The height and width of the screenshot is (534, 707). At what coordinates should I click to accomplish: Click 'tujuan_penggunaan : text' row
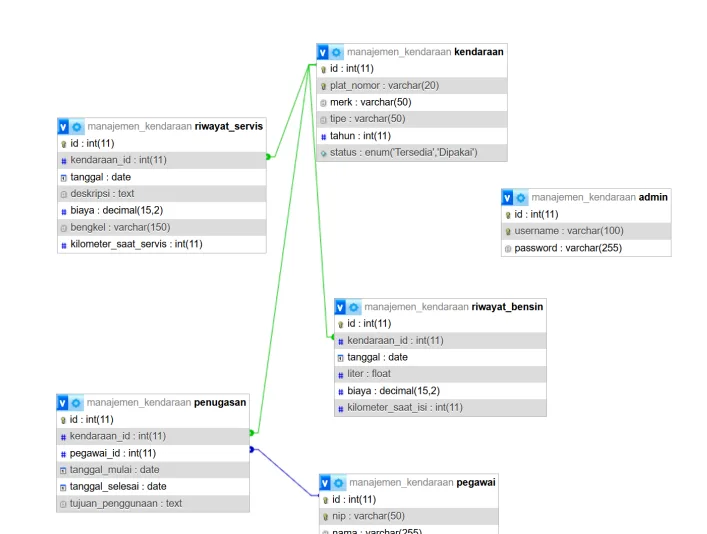(153, 503)
